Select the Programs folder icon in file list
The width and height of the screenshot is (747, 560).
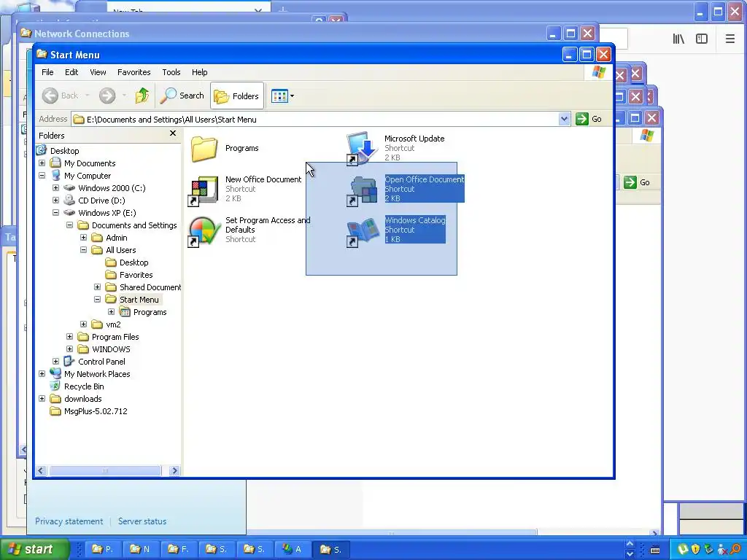click(x=204, y=149)
